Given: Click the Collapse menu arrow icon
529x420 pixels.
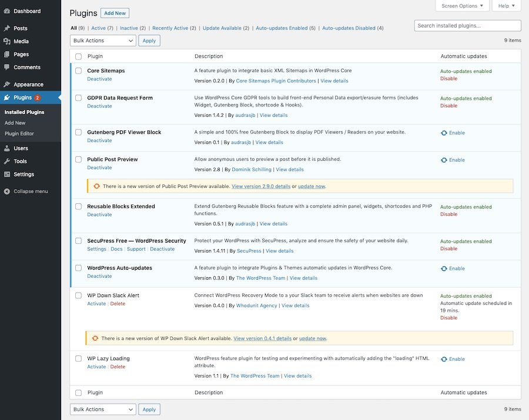Looking at the screenshot, I should pos(6,191).
